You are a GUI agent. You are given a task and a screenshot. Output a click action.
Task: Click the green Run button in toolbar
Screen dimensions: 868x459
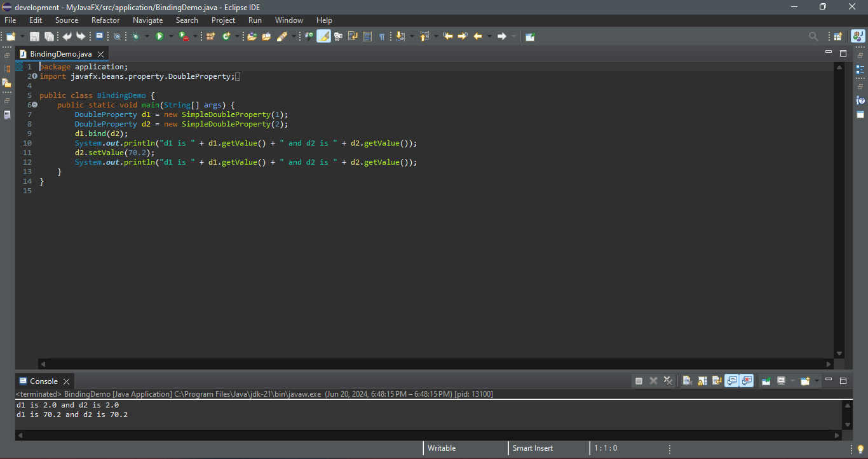tap(159, 37)
